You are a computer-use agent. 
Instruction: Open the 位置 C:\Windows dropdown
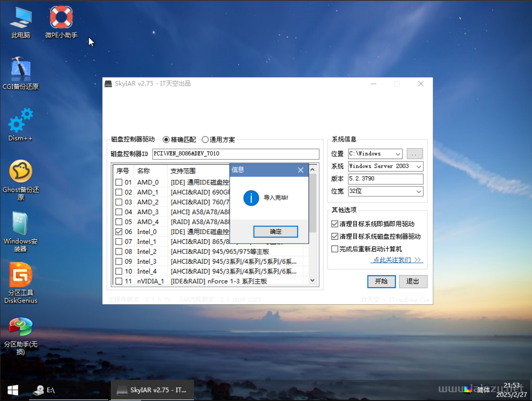point(375,154)
